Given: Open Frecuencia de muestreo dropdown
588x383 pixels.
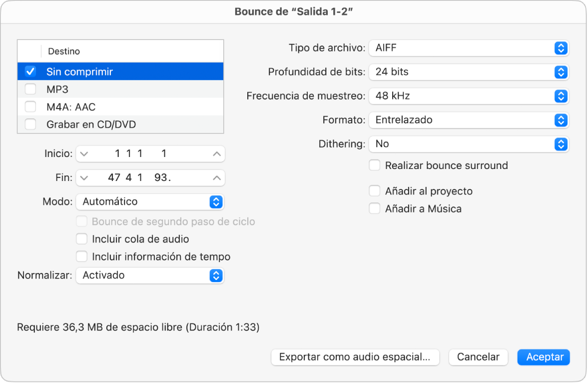Looking at the screenshot, I should tap(469, 96).
